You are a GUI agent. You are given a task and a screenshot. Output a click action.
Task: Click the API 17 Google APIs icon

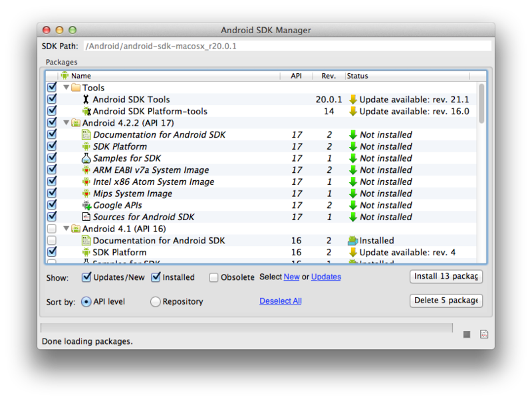(x=86, y=205)
